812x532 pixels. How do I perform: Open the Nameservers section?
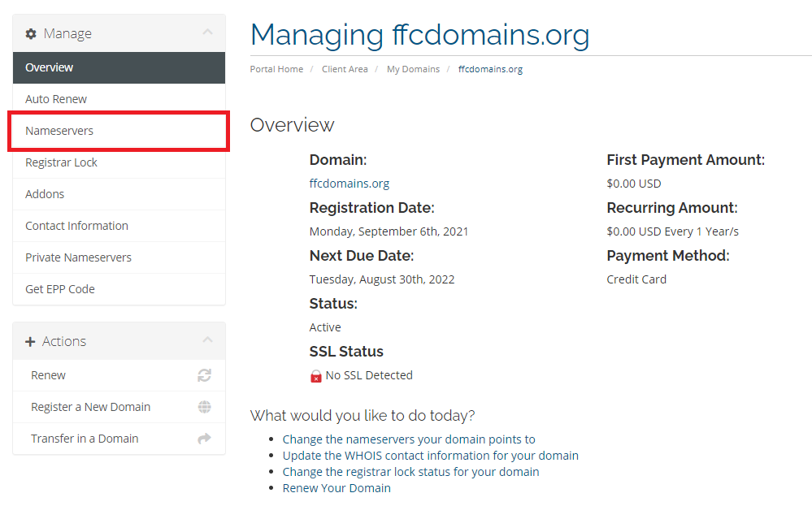(x=59, y=130)
